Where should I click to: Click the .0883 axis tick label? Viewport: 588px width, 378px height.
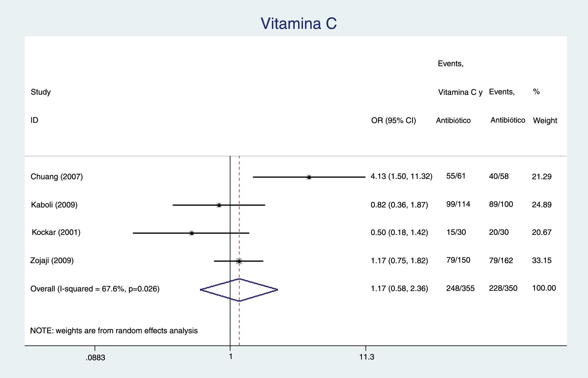(x=95, y=358)
